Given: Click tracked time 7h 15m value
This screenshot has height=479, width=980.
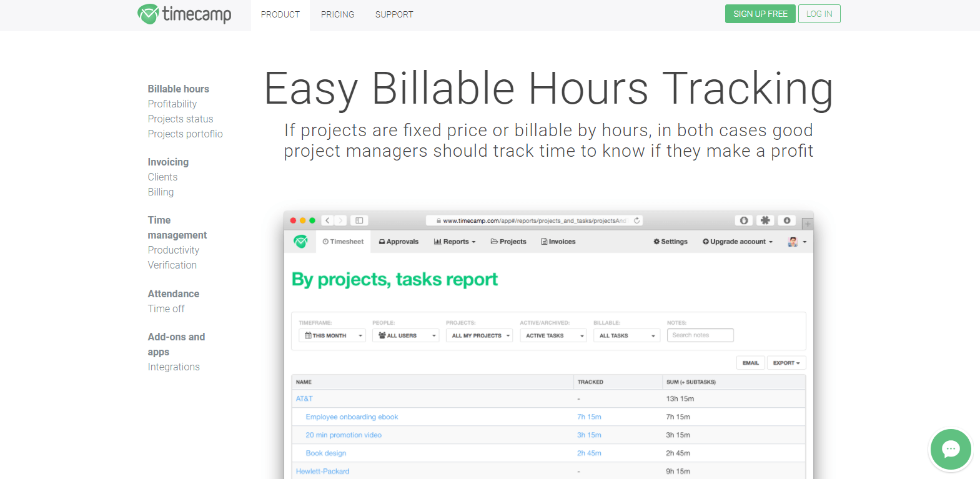Looking at the screenshot, I should [589, 417].
